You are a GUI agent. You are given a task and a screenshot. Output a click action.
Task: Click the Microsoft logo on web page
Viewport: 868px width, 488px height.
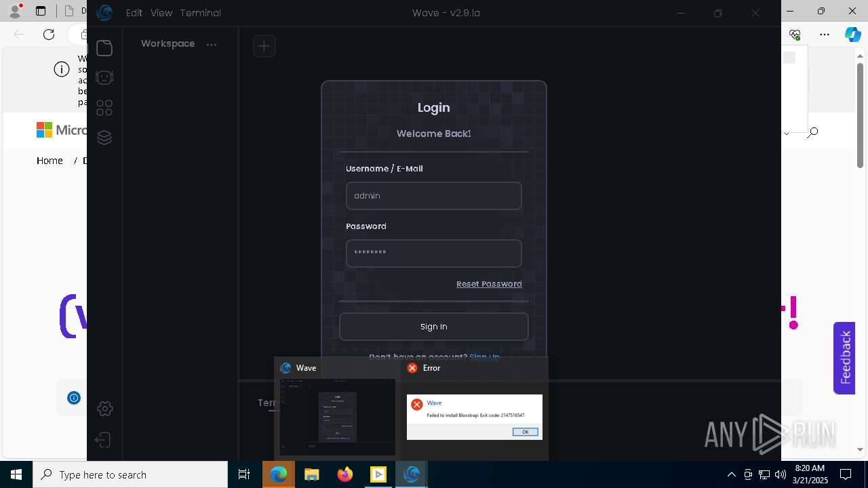pos(61,129)
